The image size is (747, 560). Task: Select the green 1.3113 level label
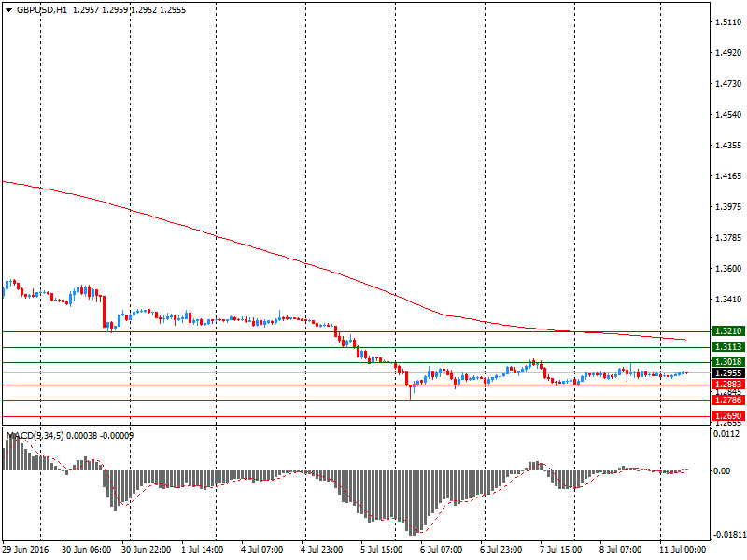(x=728, y=347)
